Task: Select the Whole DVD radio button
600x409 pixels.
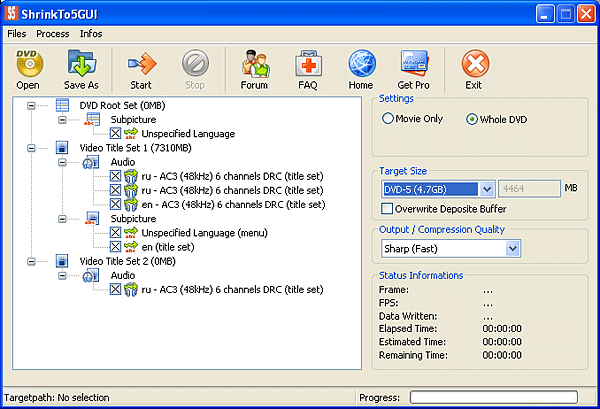Action: 472,119
